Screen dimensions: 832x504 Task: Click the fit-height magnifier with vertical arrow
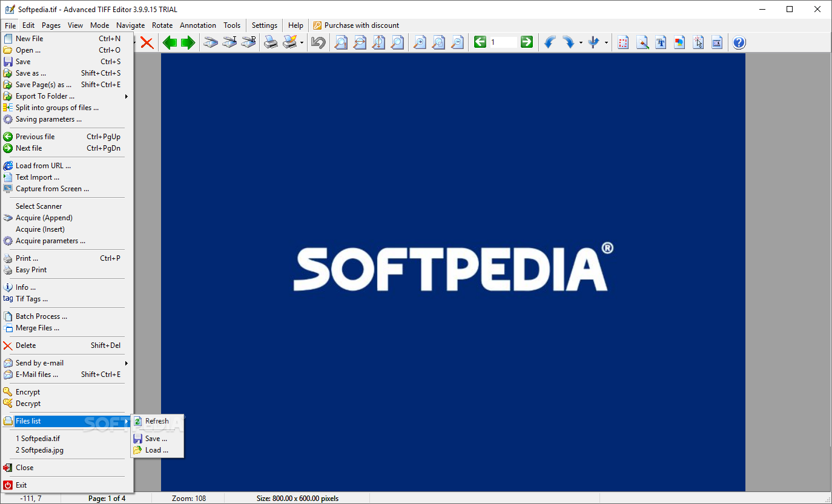tap(378, 42)
